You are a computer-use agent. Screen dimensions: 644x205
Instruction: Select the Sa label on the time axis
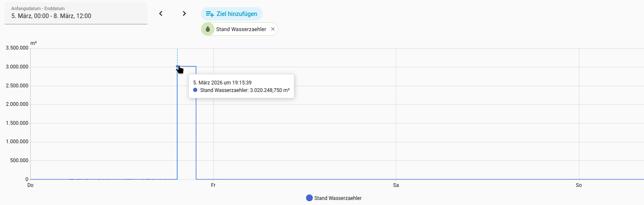[396, 185]
